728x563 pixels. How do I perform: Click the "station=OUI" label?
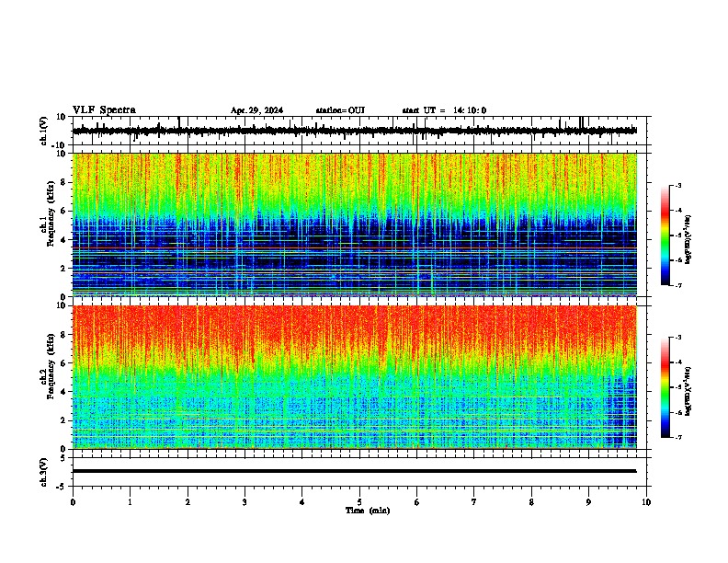pyautogui.click(x=340, y=110)
